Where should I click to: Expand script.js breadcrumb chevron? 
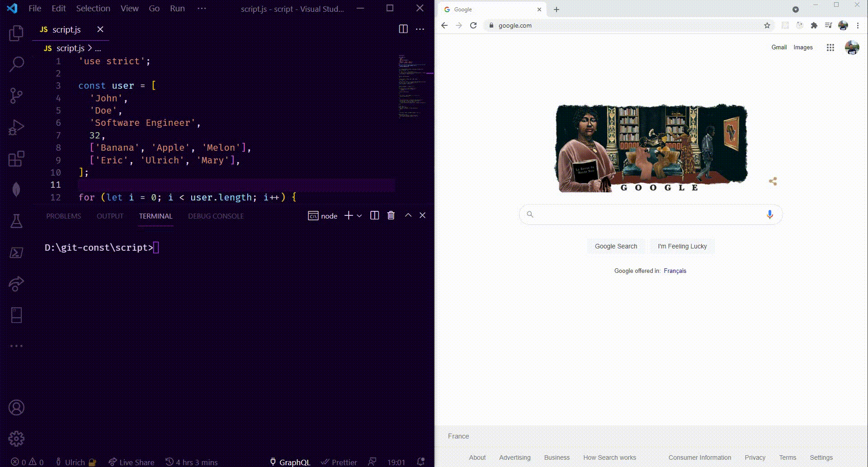coord(90,48)
